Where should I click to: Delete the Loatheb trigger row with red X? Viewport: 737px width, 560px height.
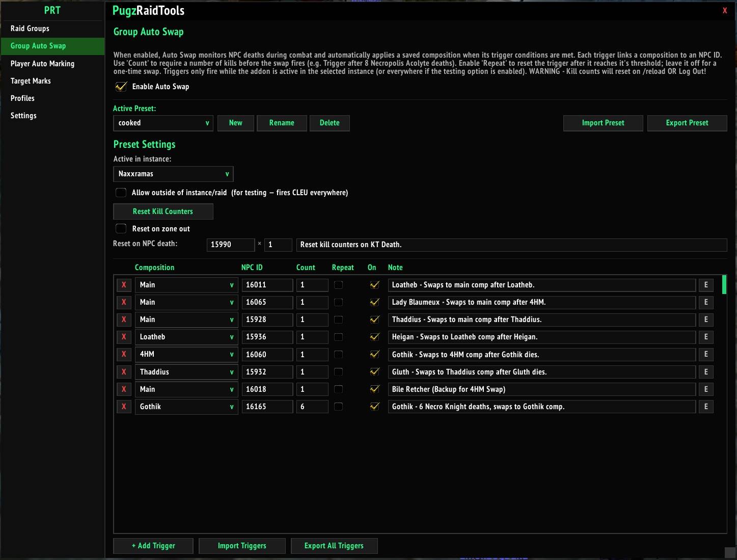click(x=124, y=337)
